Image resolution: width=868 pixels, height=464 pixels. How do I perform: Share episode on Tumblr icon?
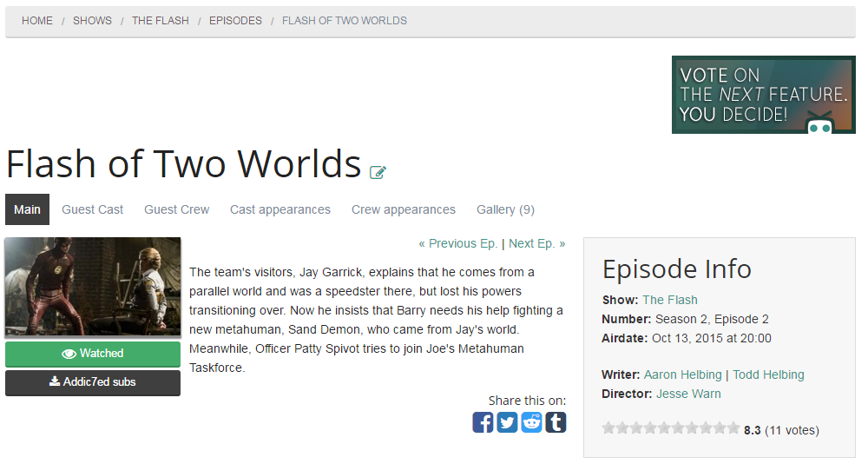[x=556, y=422]
